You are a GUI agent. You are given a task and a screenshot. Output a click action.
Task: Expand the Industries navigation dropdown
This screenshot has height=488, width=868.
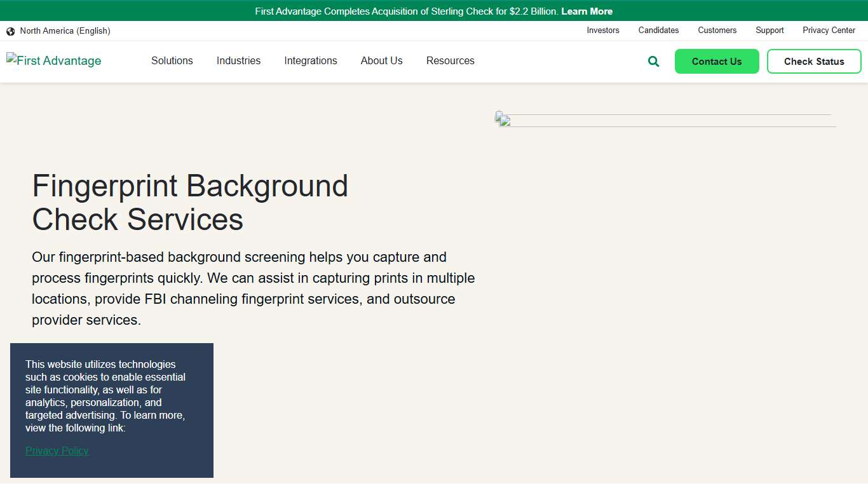coord(238,60)
